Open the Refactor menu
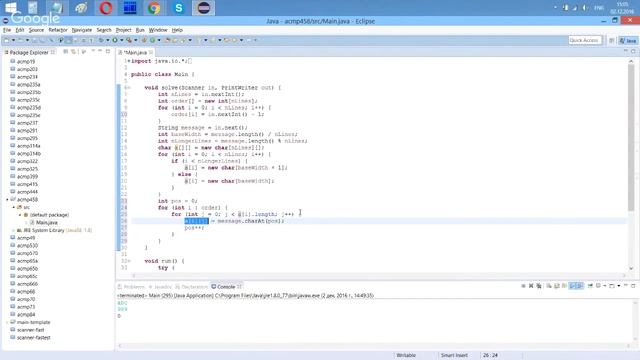The image size is (640, 360). point(58,30)
